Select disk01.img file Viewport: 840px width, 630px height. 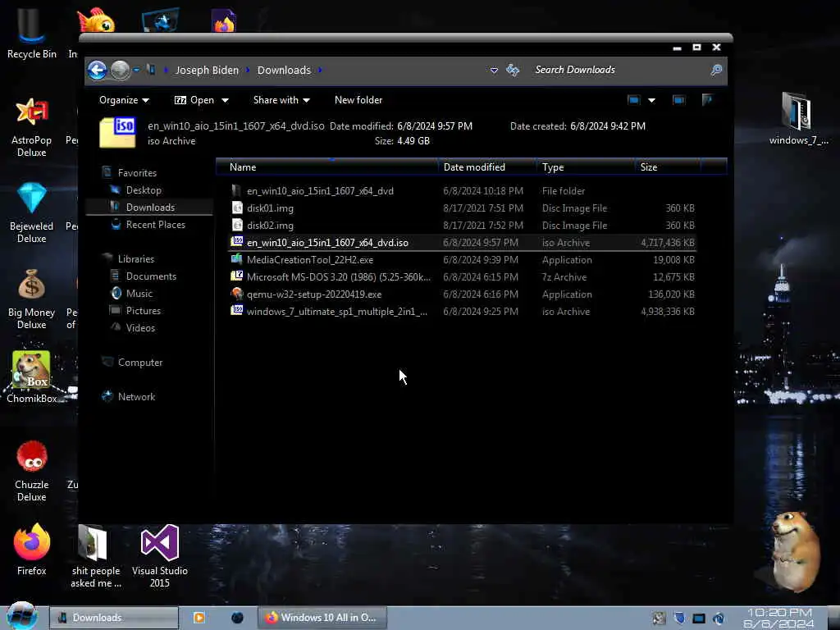click(x=463, y=208)
